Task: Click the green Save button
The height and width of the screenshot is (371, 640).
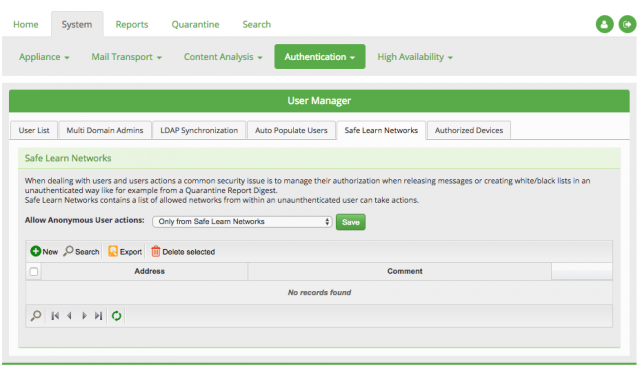Action: 351,222
